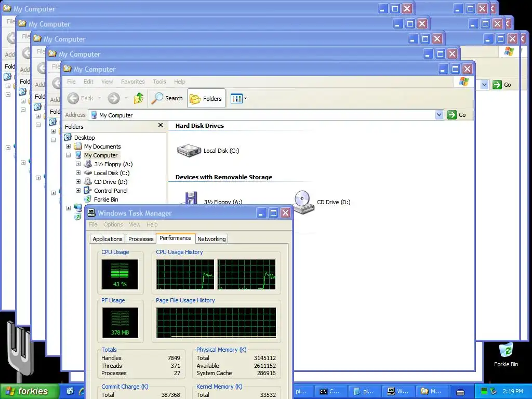This screenshot has height=399, width=532.
Task: Open Task Manager Help menu
Action: [152, 224]
